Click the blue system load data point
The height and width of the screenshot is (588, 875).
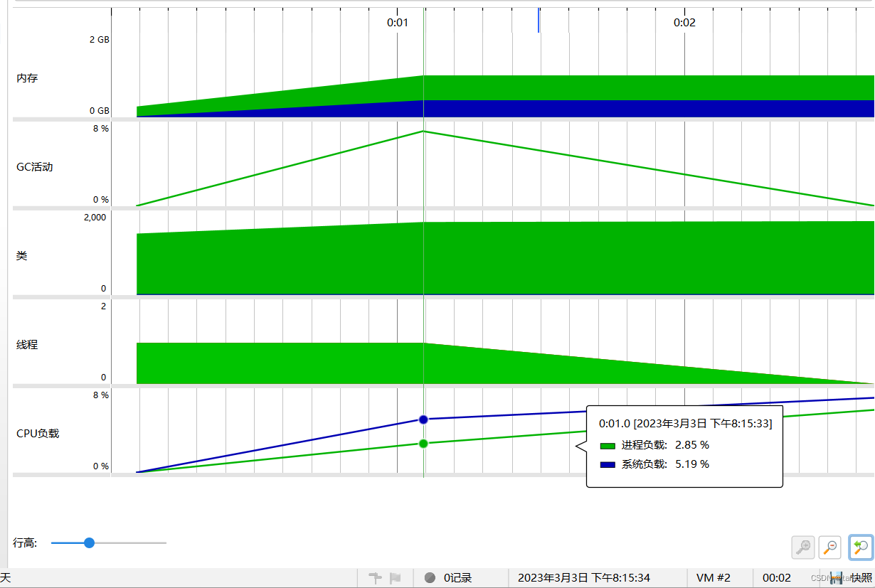(x=423, y=419)
